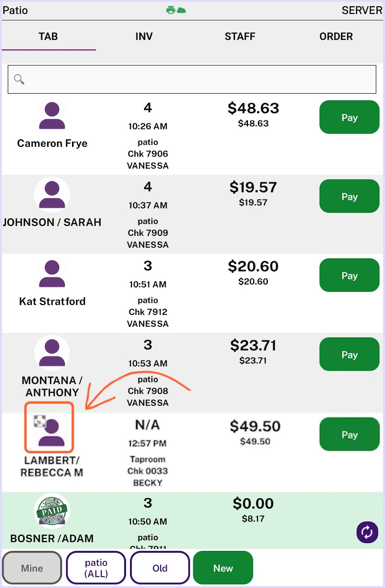Pay Cameron Frye's $48.63 check
385x588 pixels.
(349, 117)
